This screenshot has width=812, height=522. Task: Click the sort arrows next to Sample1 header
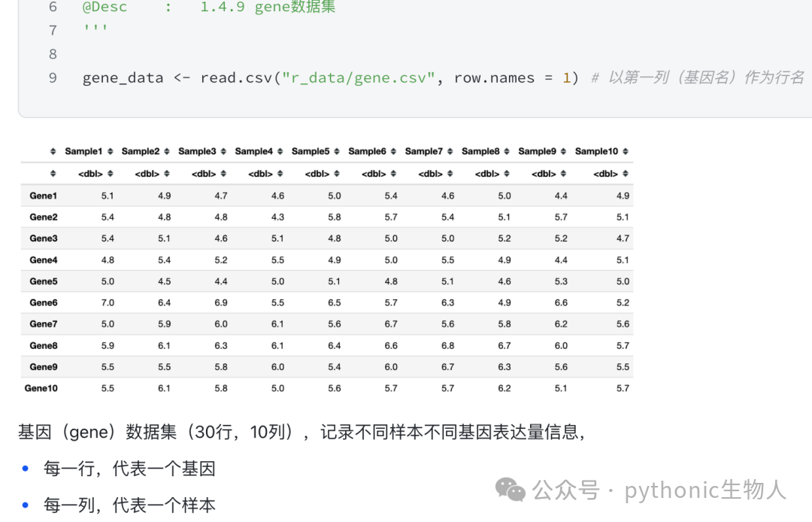pos(110,151)
